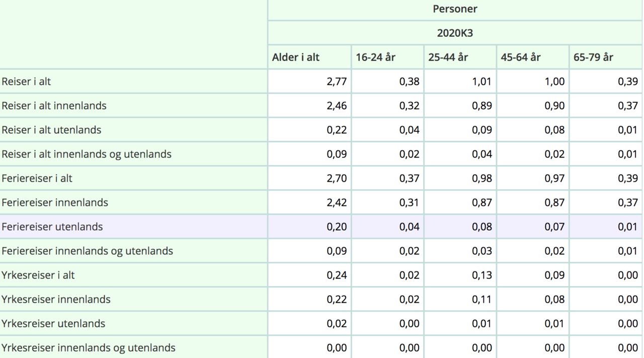Click the 2,77 cell in 'Reiser i alt' row
The width and height of the screenshot is (644, 358).
pyautogui.click(x=337, y=82)
